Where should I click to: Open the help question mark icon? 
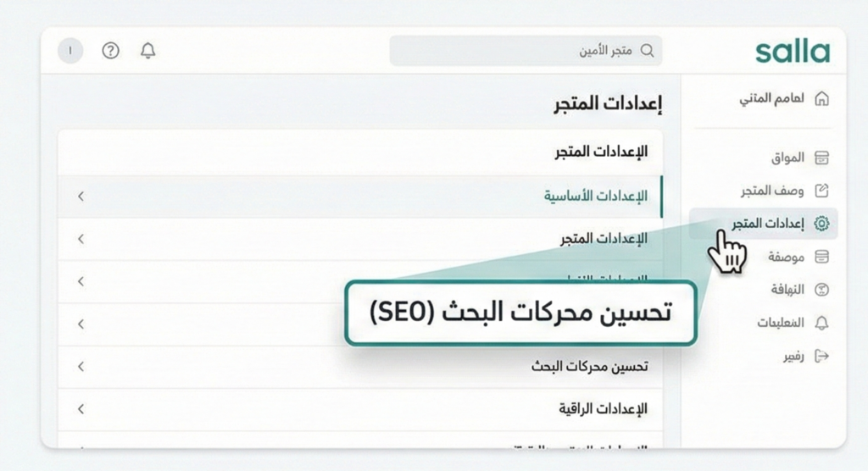click(x=111, y=51)
